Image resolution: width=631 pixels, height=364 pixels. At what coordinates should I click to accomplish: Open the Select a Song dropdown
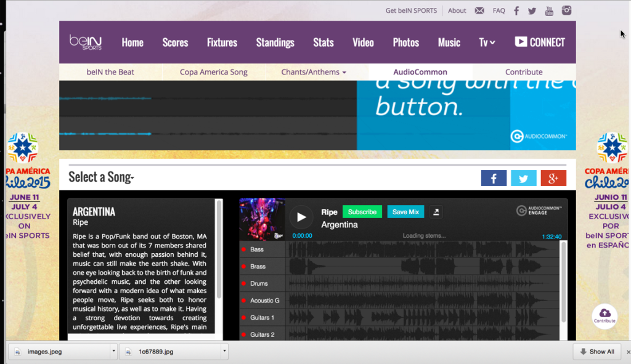click(101, 177)
